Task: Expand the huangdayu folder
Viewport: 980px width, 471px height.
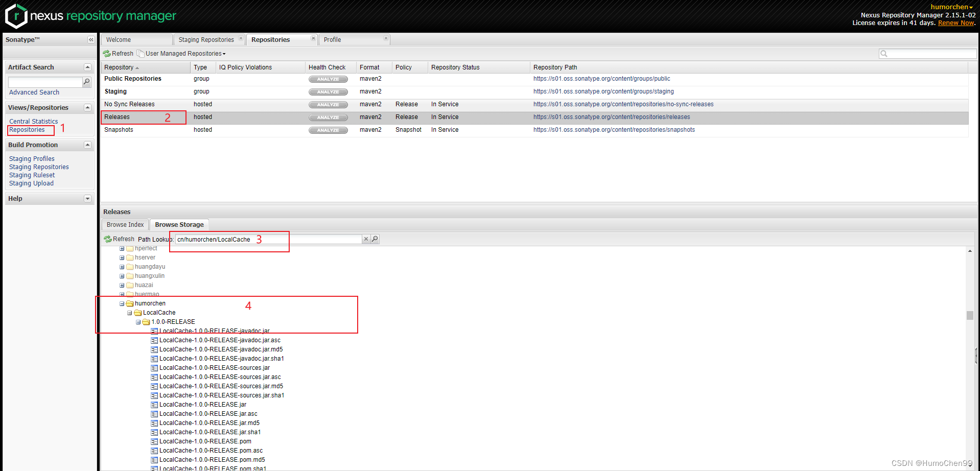Action: point(122,267)
